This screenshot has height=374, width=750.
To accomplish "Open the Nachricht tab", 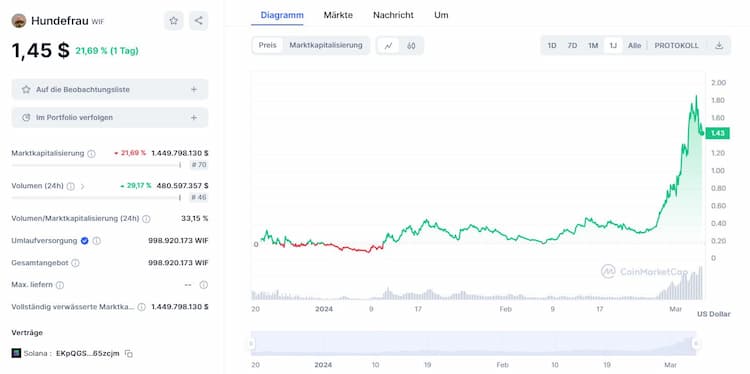I will coord(393,15).
